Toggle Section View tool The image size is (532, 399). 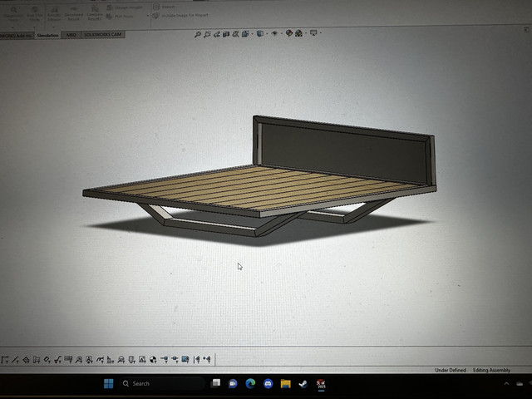tap(226, 34)
